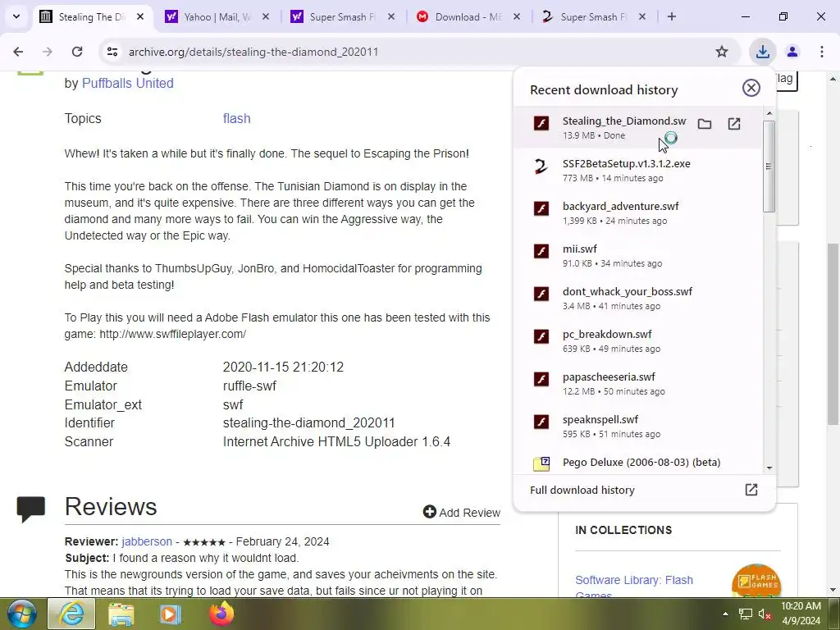This screenshot has width=840, height=630.
Task: Switch to the Yahoo Super Smash Flash search tab
Action: (x=342, y=17)
